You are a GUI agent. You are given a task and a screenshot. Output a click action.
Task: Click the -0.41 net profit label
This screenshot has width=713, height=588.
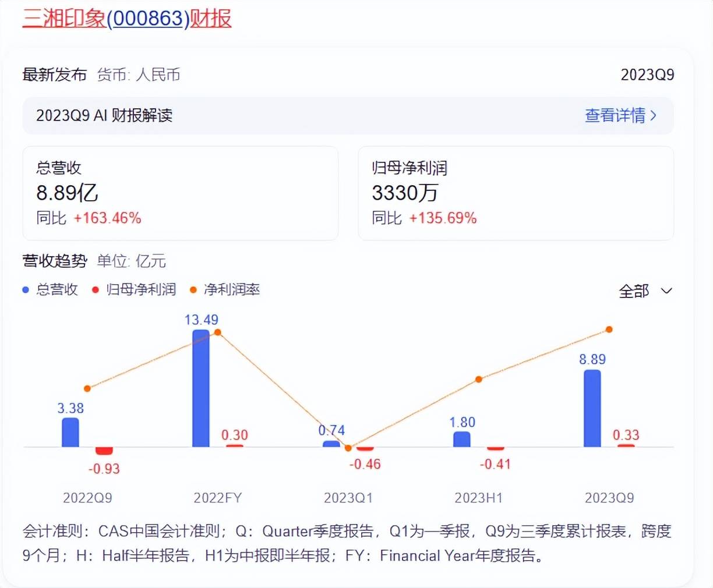point(495,464)
